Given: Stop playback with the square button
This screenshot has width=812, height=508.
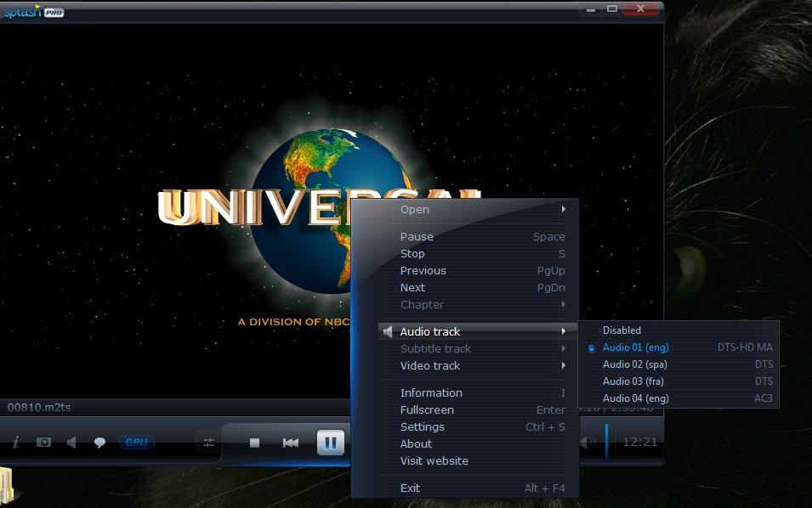Looking at the screenshot, I should 254,443.
